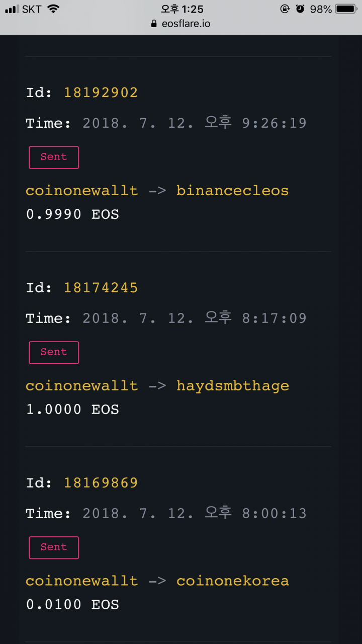Tap the rotation lock status icon
The height and width of the screenshot is (644, 362).
[285, 9]
